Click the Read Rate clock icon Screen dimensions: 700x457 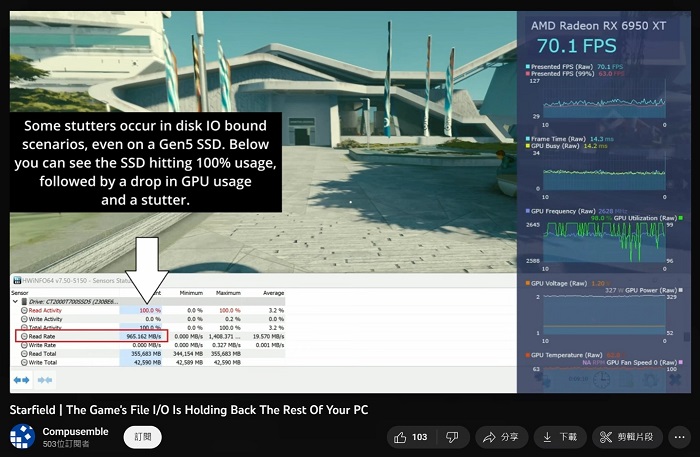tap(24, 336)
